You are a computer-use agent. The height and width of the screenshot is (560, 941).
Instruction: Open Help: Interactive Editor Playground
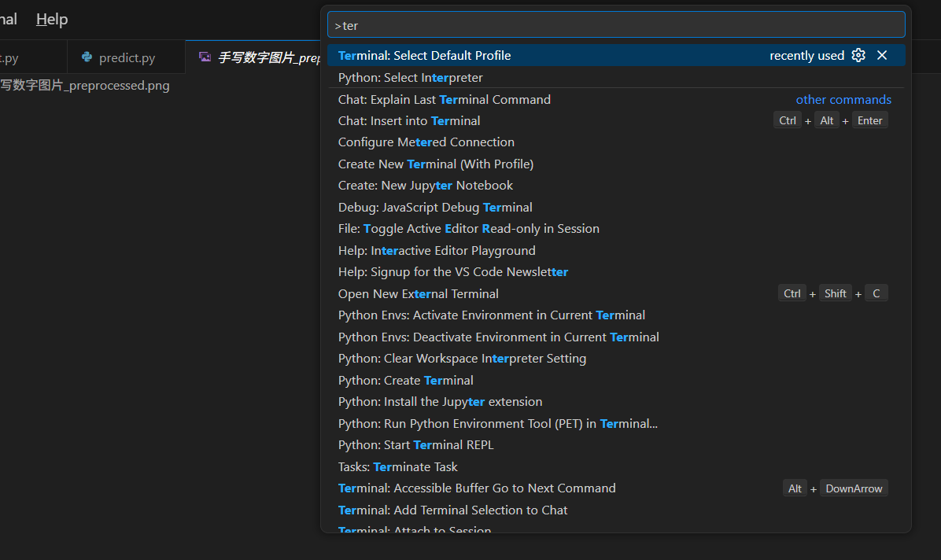[616, 250]
